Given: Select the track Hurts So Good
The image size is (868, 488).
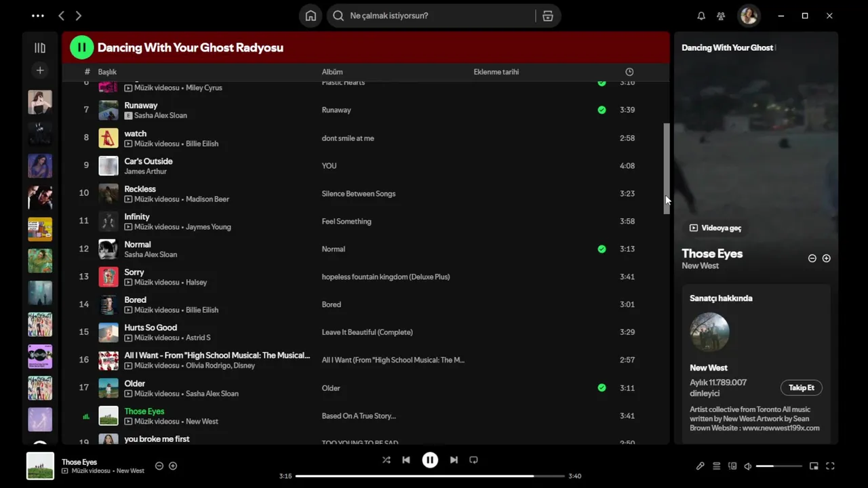Looking at the screenshot, I should click(x=151, y=327).
